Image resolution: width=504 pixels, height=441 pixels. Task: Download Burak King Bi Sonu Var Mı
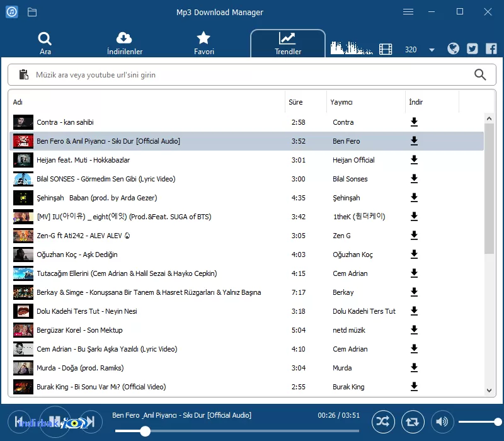(x=415, y=387)
